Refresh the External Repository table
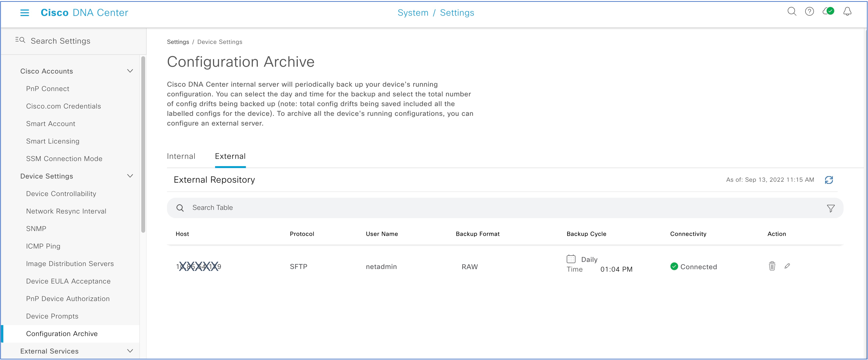868x360 pixels. (x=829, y=180)
